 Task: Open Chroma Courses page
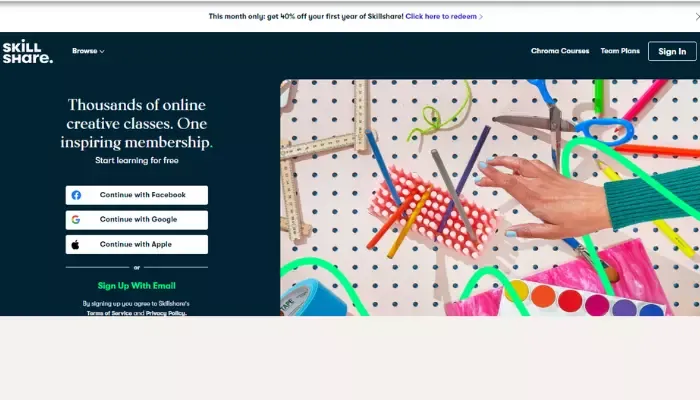point(560,51)
